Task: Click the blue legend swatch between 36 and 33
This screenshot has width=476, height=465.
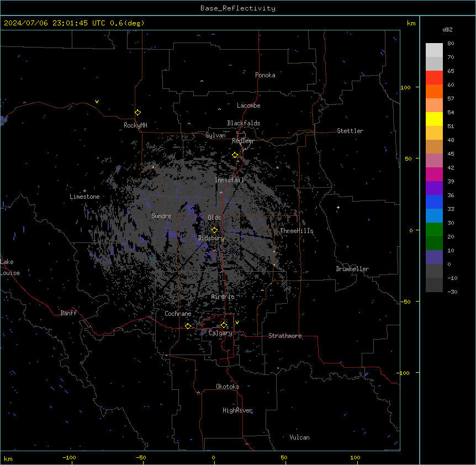Action: (x=434, y=202)
